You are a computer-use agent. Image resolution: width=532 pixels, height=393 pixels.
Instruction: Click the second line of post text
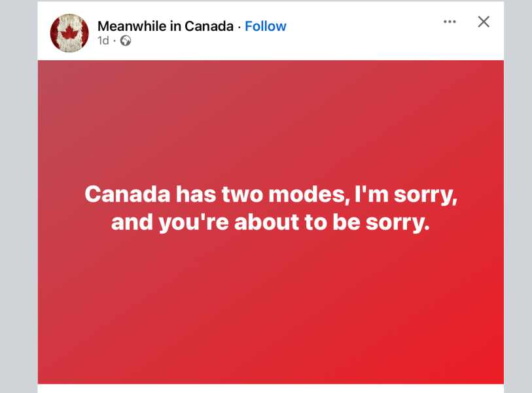point(270,223)
